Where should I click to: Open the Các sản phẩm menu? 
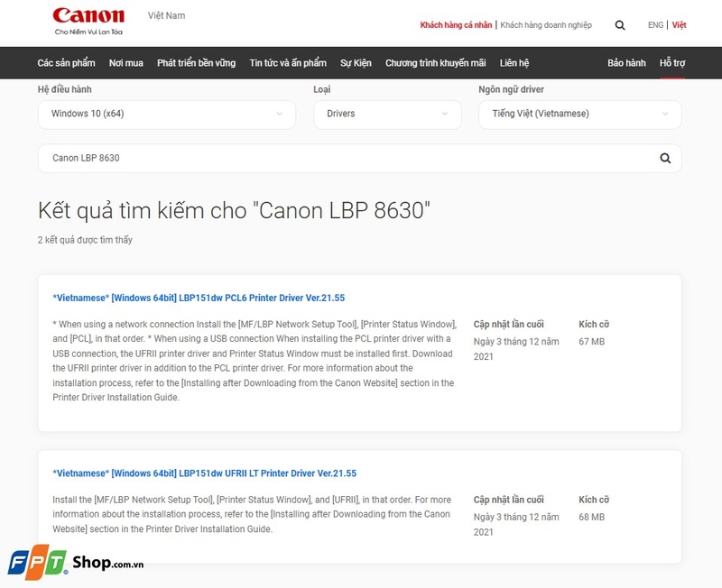66,63
